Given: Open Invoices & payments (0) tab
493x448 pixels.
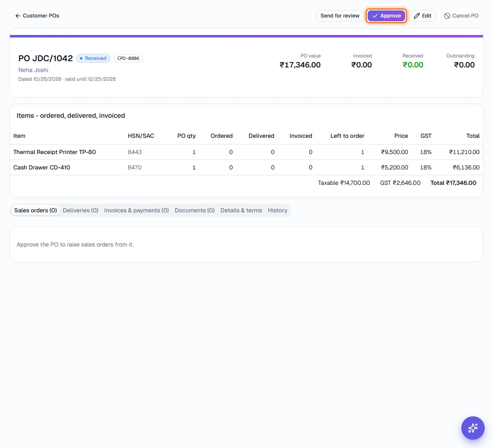Looking at the screenshot, I should click(137, 210).
